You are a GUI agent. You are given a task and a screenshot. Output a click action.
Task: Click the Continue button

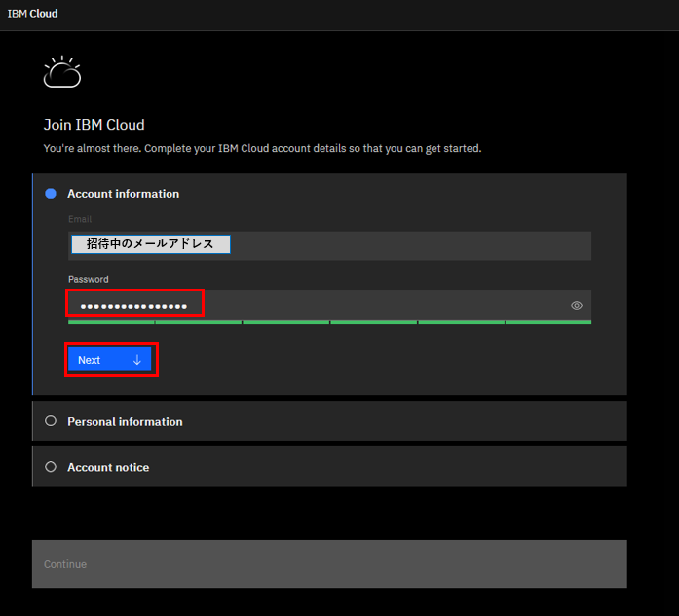pos(329,564)
